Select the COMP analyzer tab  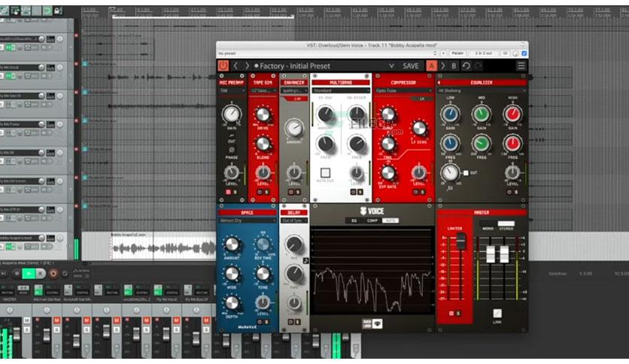click(372, 221)
